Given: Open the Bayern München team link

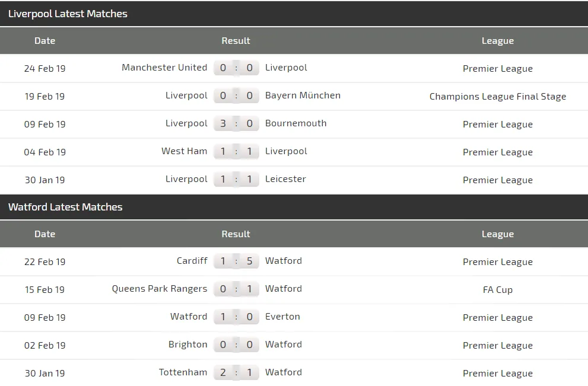Looking at the screenshot, I should click(x=303, y=95).
